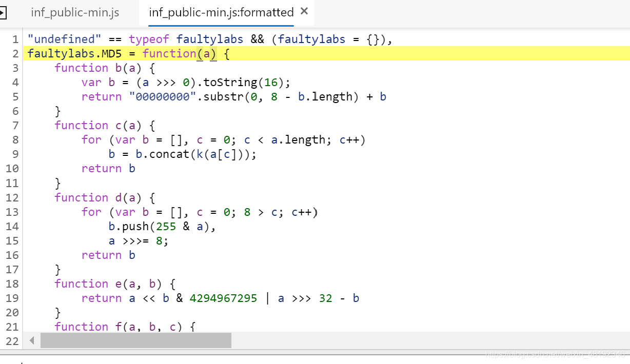Click "function b(a)" declaration text
The height and width of the screenshot is (364, 630).
(98, 68)
